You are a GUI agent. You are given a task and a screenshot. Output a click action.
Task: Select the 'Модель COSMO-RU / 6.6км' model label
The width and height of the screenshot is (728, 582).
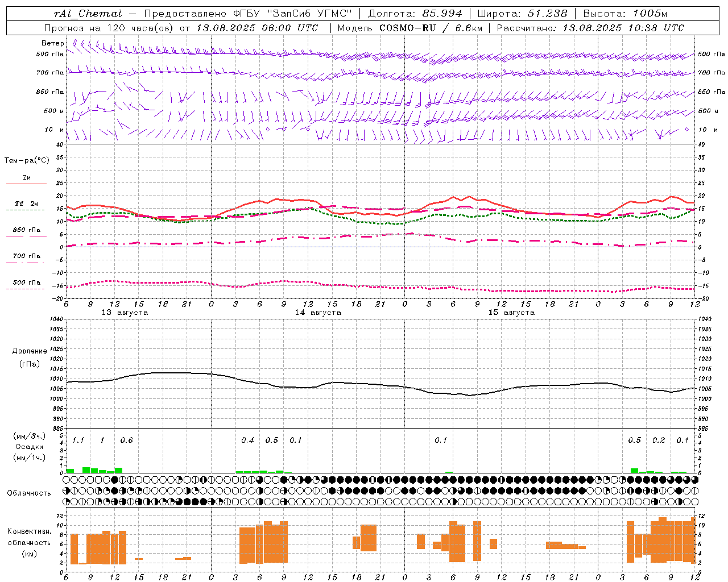point(409,28)
